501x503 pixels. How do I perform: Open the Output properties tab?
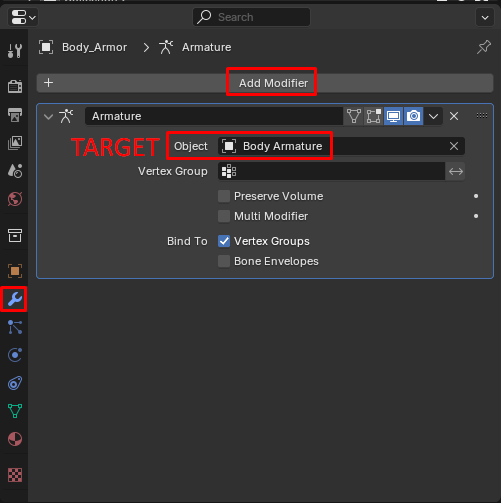point(15,115)
